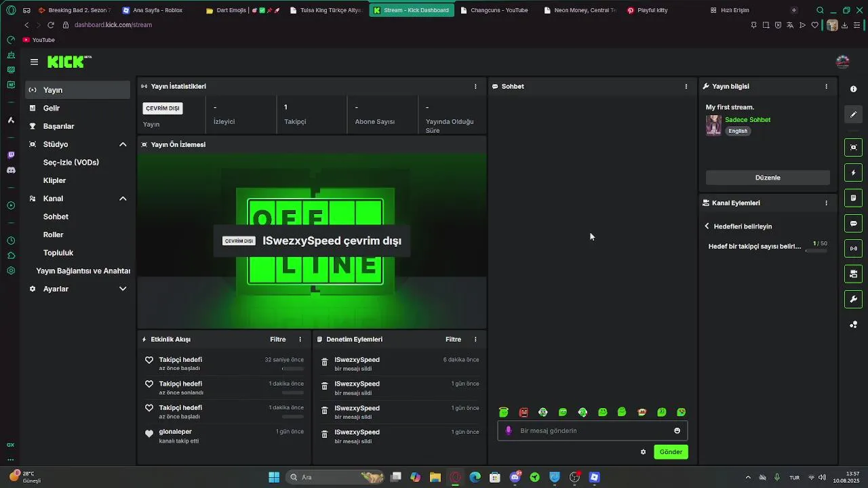Insert the halo green emote, first in row
Screen dimensions: 868x488
pyautogui.click(x=504, y=412)
